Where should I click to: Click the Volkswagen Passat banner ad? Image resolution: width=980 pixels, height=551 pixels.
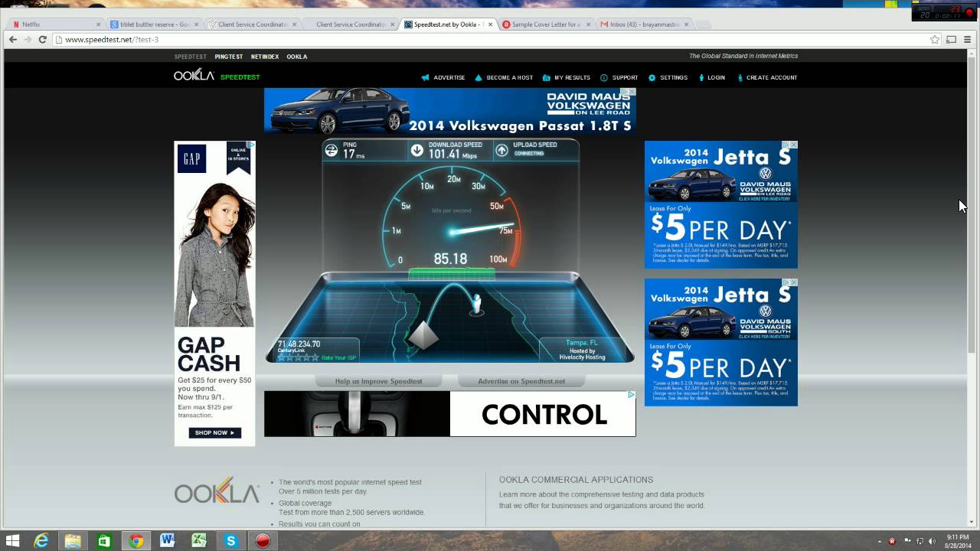click(450, 111)
